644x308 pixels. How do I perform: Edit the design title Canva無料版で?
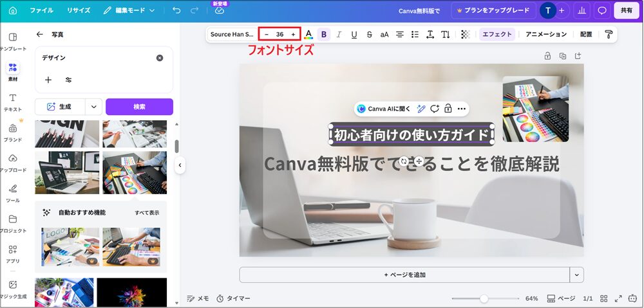(x=419, y=11)
